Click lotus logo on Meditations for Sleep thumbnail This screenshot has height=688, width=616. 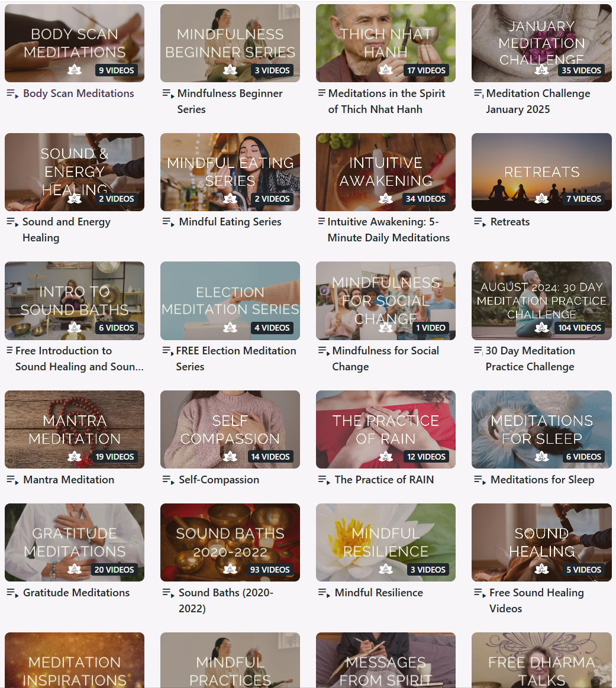tap(541, 456)
